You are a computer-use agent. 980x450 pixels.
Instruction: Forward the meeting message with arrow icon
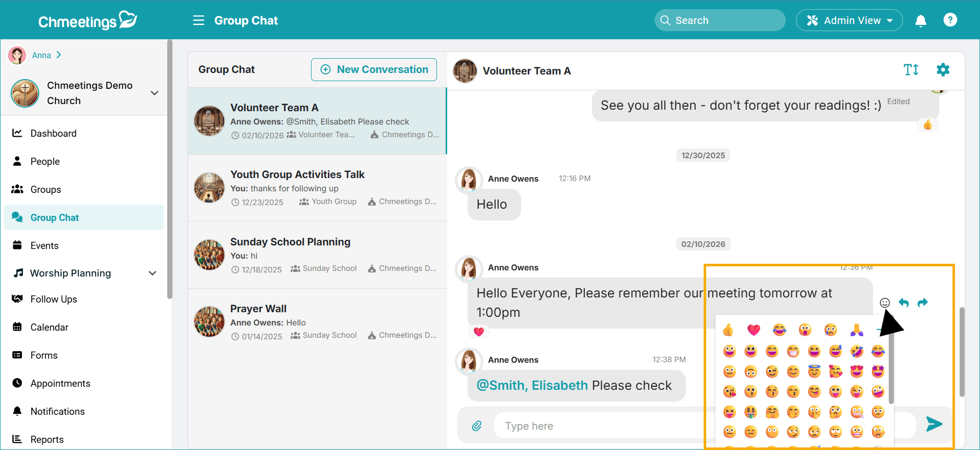point(922,303)
